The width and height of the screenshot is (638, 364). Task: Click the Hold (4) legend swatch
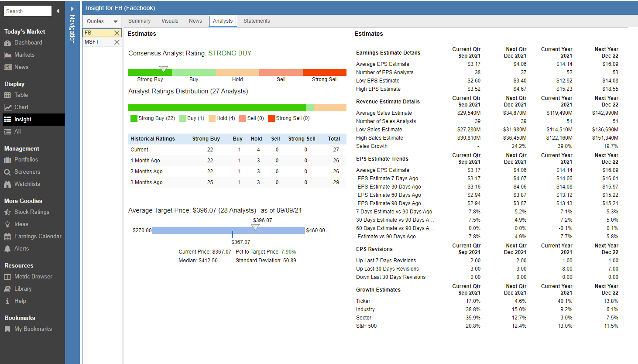(212, 118)
